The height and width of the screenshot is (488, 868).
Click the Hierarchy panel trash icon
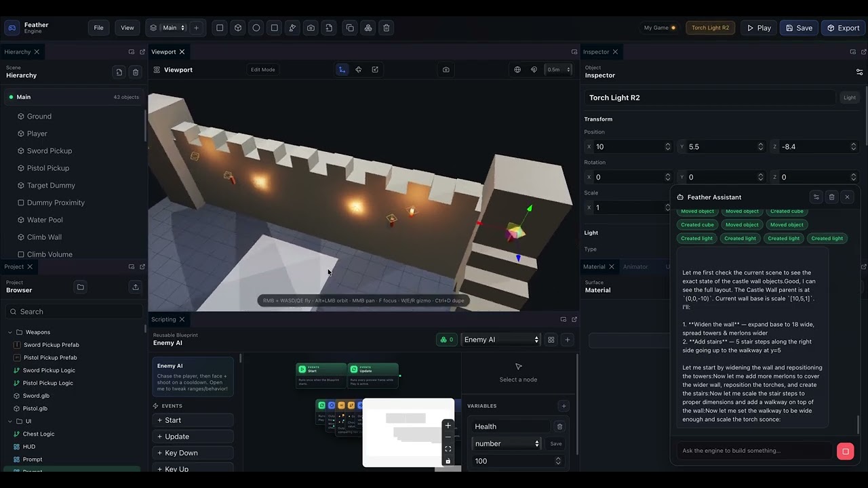pos(136,72)
